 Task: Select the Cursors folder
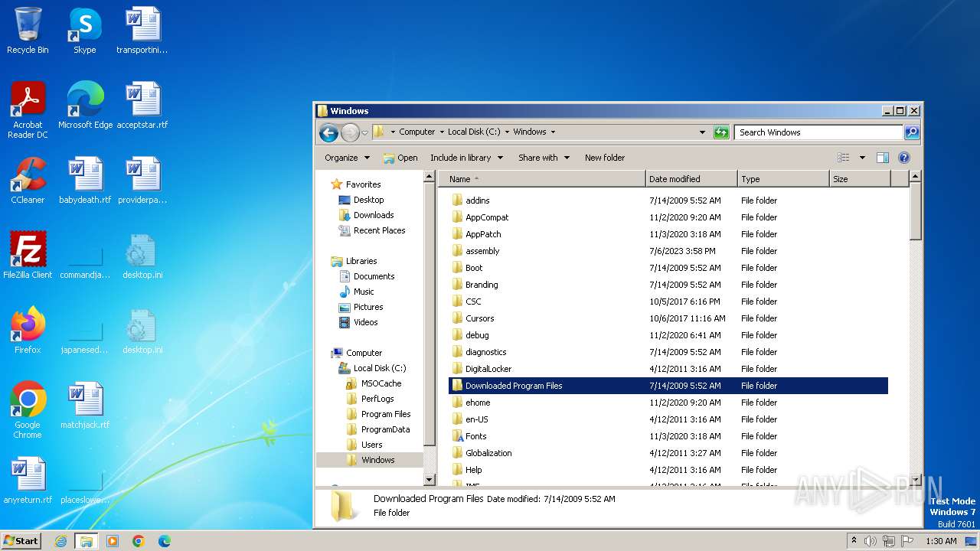pos(479,318)
